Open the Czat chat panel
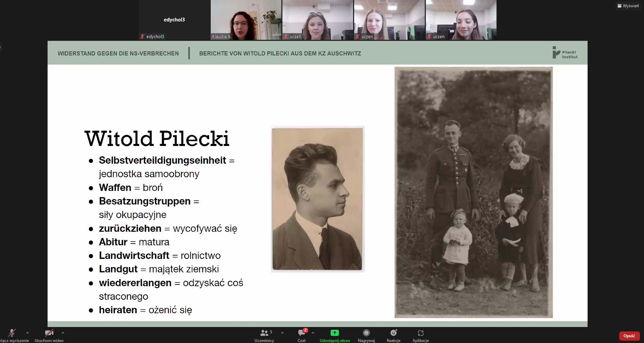Screen dimensions: 644x343 point(301,333)
